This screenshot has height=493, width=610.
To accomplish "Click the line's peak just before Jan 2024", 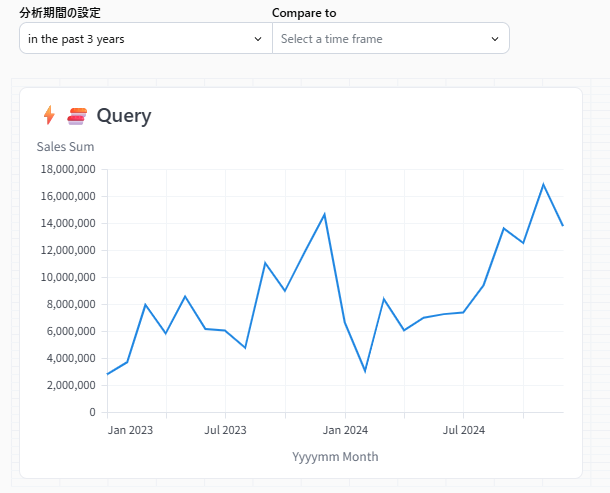I will click(324, 214).
